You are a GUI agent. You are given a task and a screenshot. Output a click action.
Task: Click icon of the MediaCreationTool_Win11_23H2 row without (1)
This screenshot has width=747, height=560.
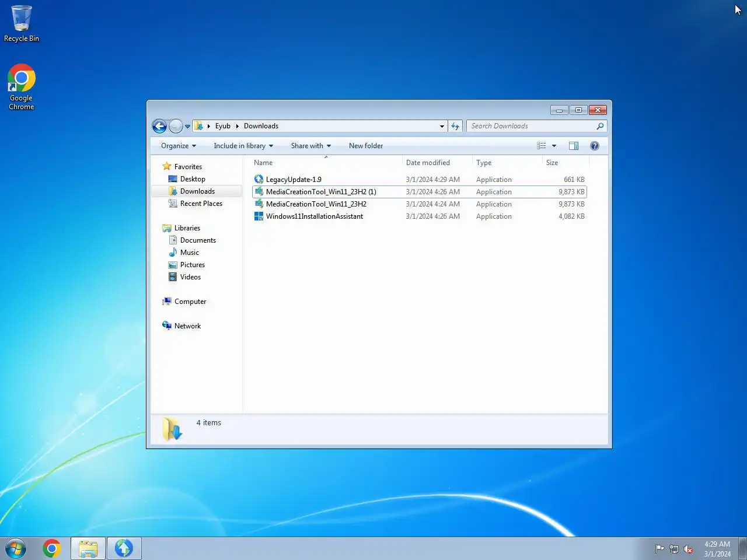[259, 204]
